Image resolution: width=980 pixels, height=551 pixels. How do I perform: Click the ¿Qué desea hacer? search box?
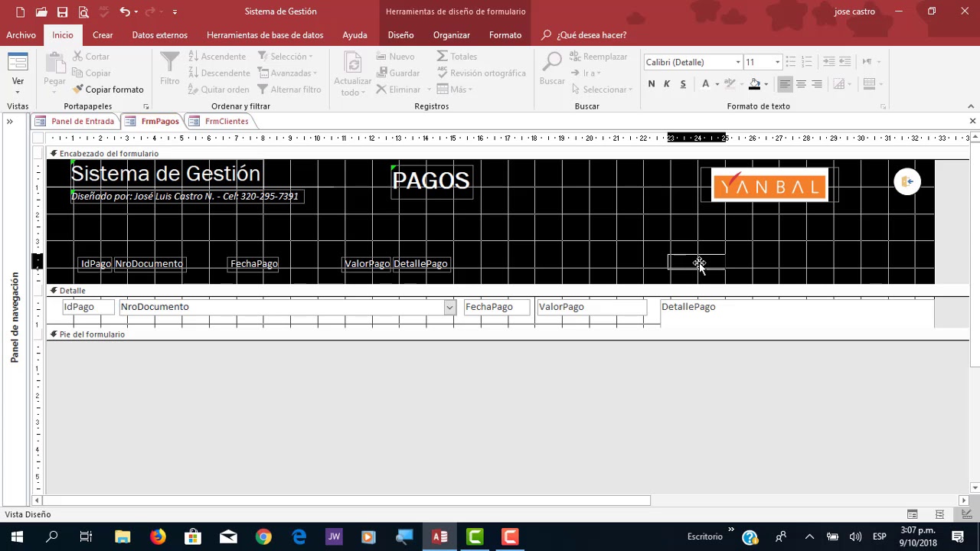(x=591, y=35)
